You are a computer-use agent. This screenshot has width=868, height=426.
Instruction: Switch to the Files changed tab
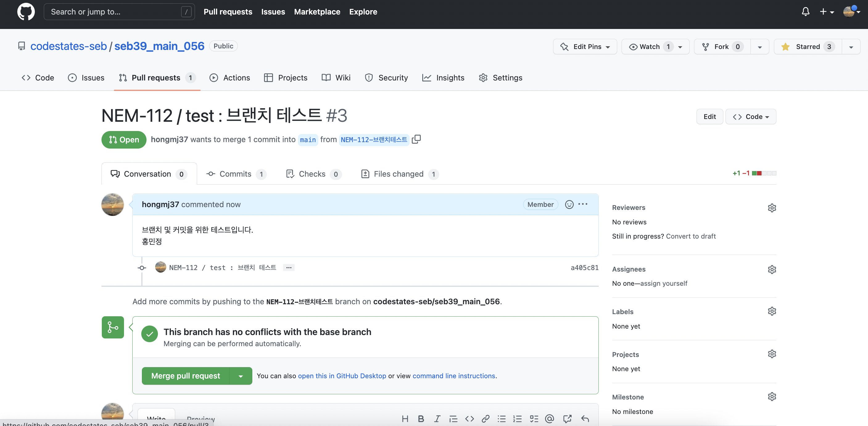(x=399, y=174)
